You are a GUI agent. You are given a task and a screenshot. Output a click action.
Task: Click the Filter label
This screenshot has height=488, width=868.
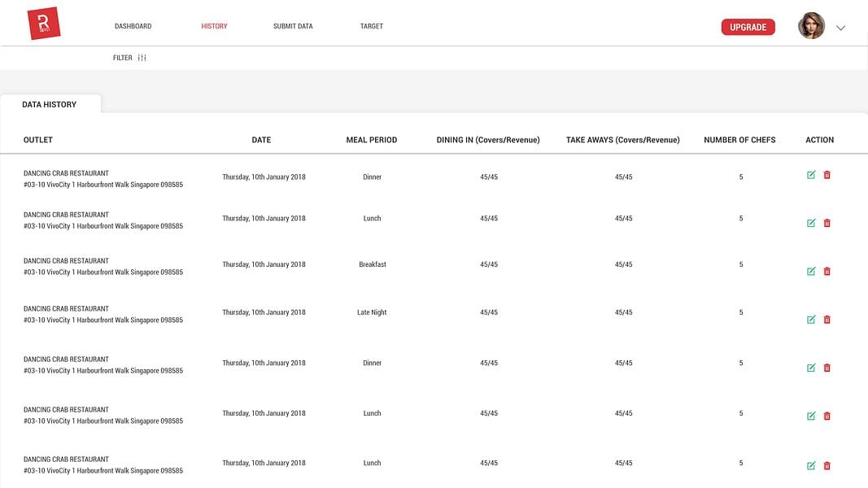[x=122, y=58]
